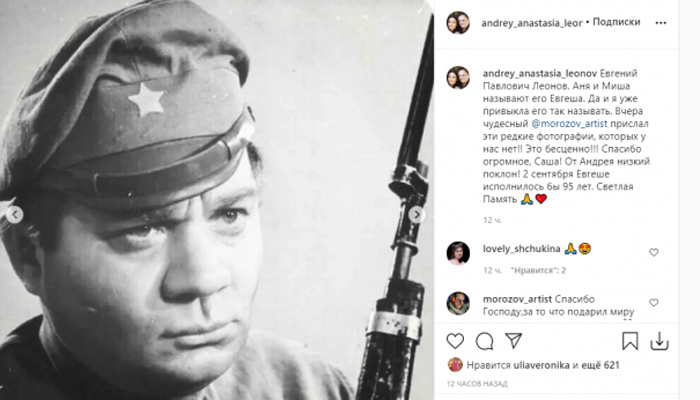Open comments via the speech bubble icon

point(484,342)
